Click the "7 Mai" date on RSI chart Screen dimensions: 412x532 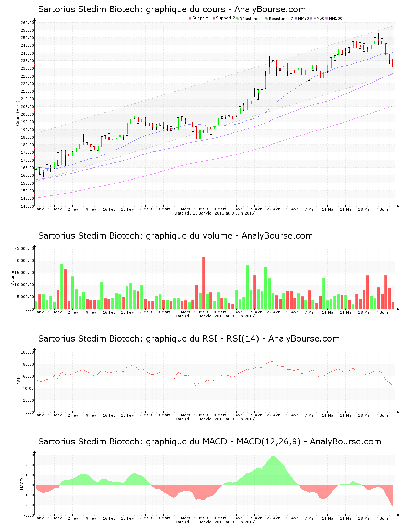pos(310,415)
